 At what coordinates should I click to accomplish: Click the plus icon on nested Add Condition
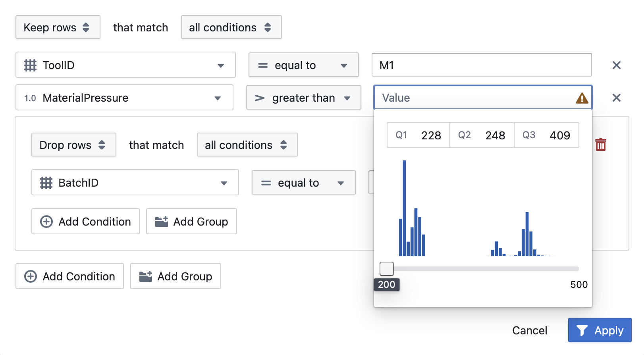pyautogui.click(x=46, y=222)
